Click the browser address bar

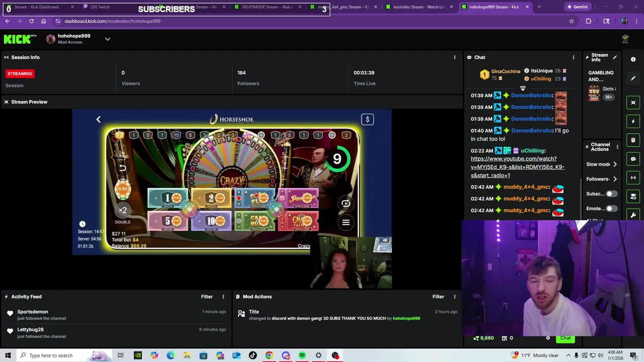312,21
